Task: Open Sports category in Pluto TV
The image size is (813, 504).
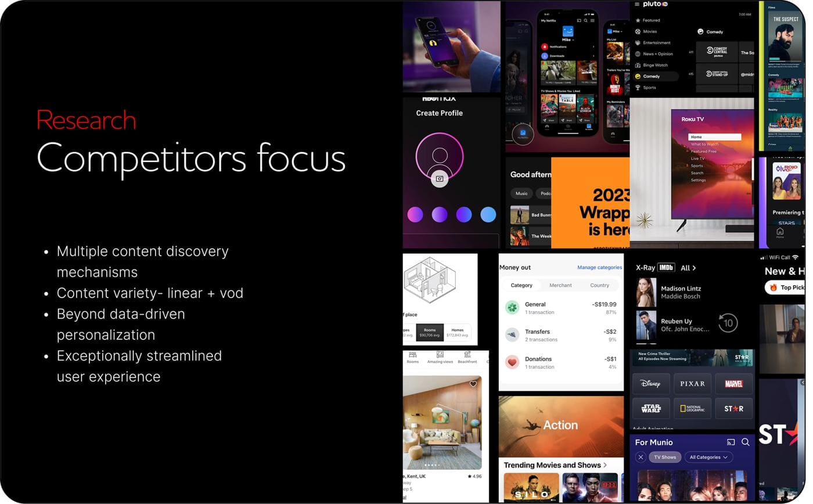Action: click(x=649, y=88)
